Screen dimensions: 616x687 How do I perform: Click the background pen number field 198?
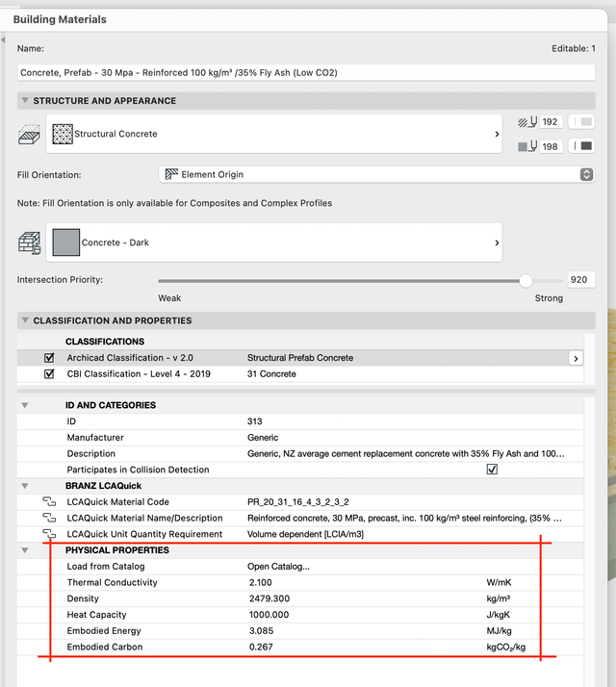coord(551,146)
